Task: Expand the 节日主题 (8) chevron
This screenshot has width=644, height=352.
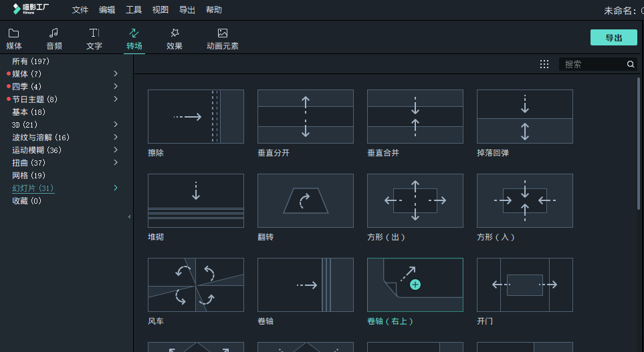Action: coord(116,99)
